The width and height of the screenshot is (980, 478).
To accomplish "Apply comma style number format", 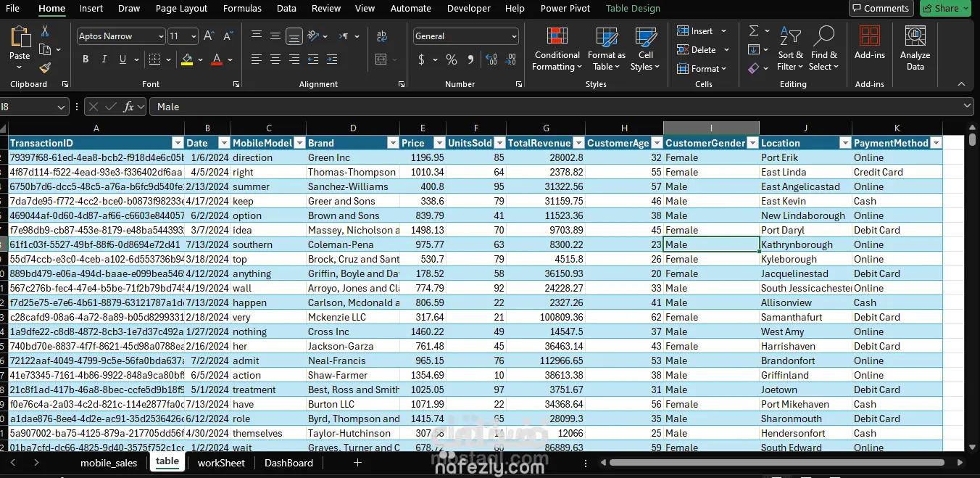I will tap(470, 59).
